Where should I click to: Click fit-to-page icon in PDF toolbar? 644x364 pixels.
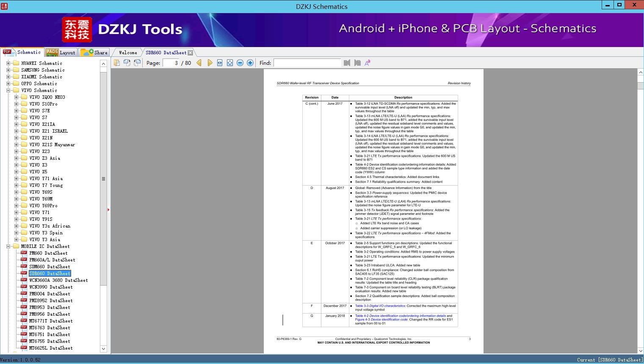[x=230, y=63]
